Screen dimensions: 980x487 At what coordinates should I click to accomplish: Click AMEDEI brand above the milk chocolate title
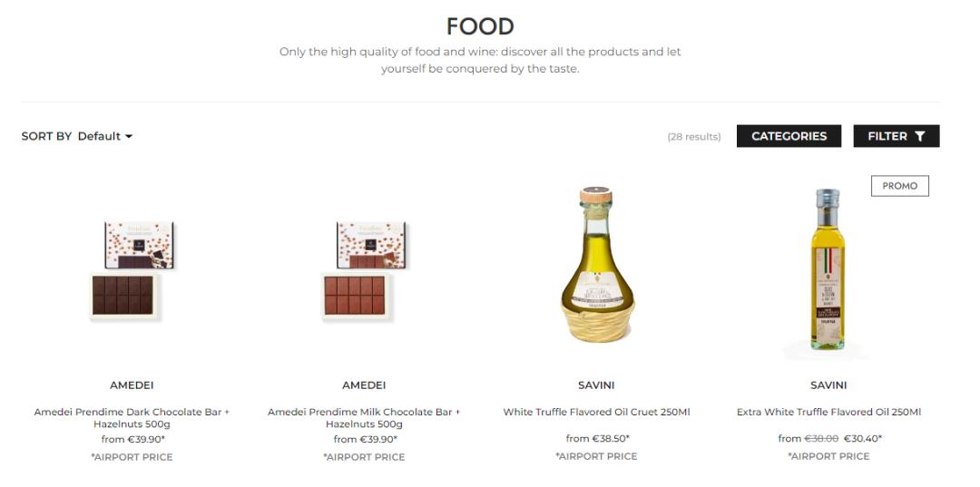(364, 385)
